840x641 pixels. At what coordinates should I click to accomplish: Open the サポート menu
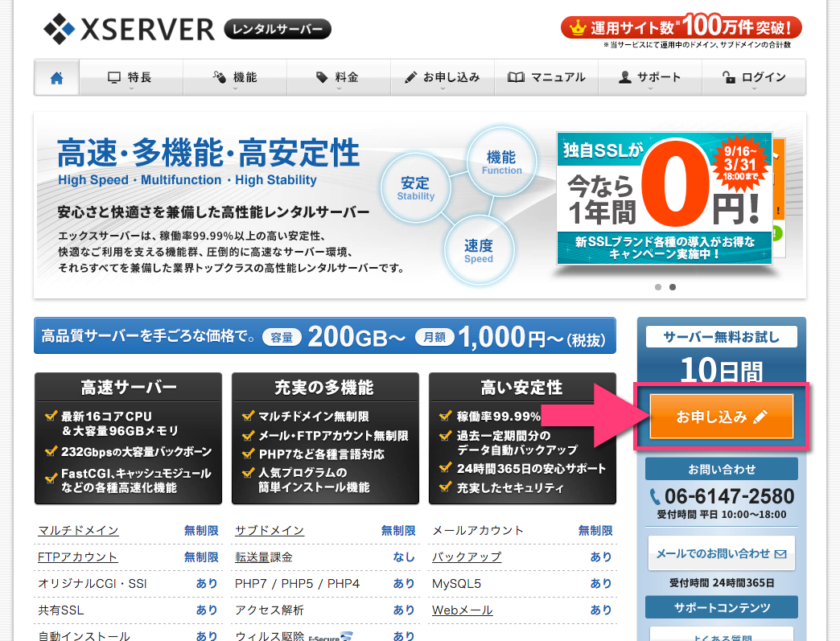coord(650,78)
